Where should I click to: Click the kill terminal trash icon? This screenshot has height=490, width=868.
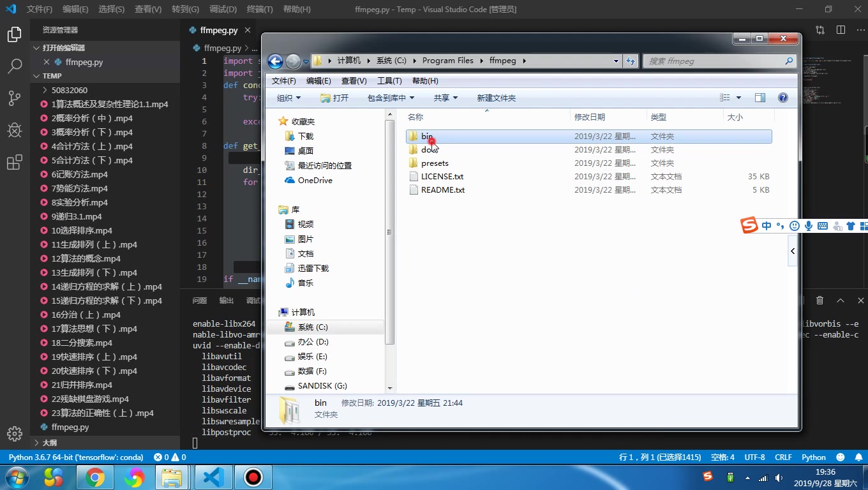pyautogui.click(x=820, y=301)
